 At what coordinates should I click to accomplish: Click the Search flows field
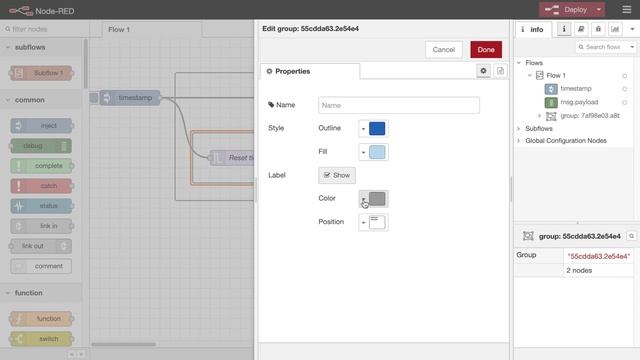click(603, 47)
